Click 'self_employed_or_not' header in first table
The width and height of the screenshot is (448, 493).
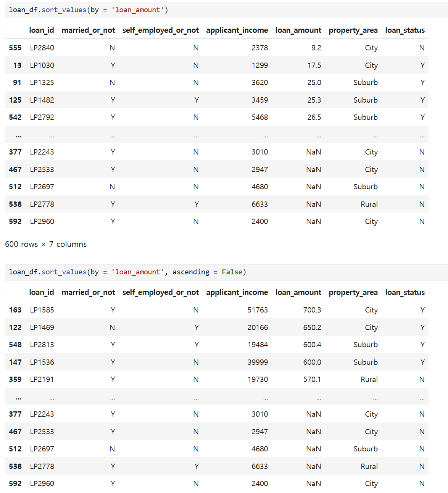click(x=161, y=30)
